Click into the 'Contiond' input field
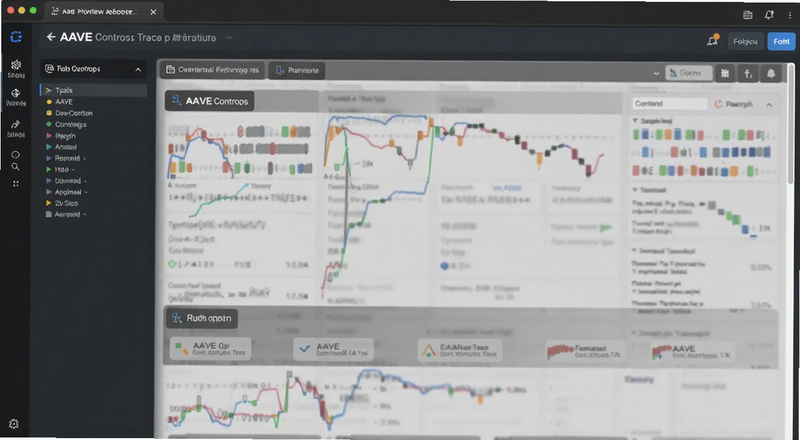The image size is (800, 440). (669, 104)
